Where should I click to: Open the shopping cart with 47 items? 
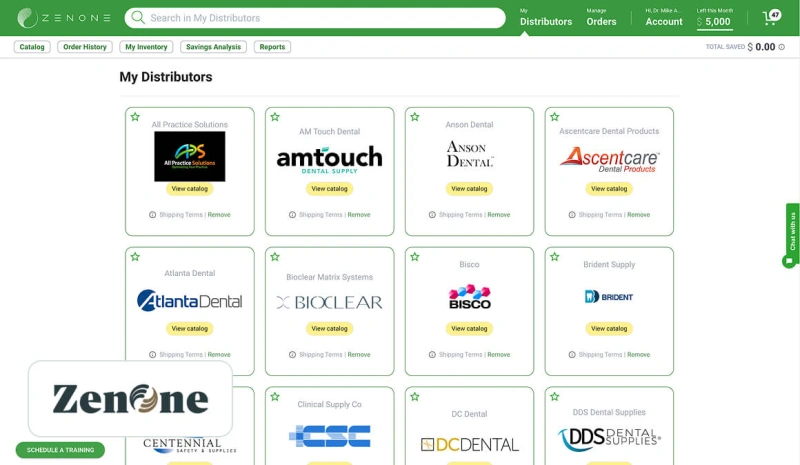pos(770,18)
